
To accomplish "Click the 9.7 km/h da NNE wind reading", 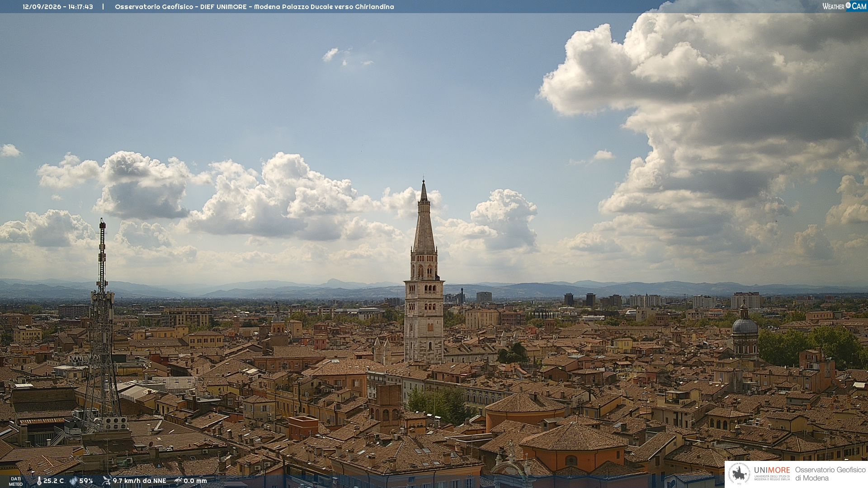I will coord(139,481).
